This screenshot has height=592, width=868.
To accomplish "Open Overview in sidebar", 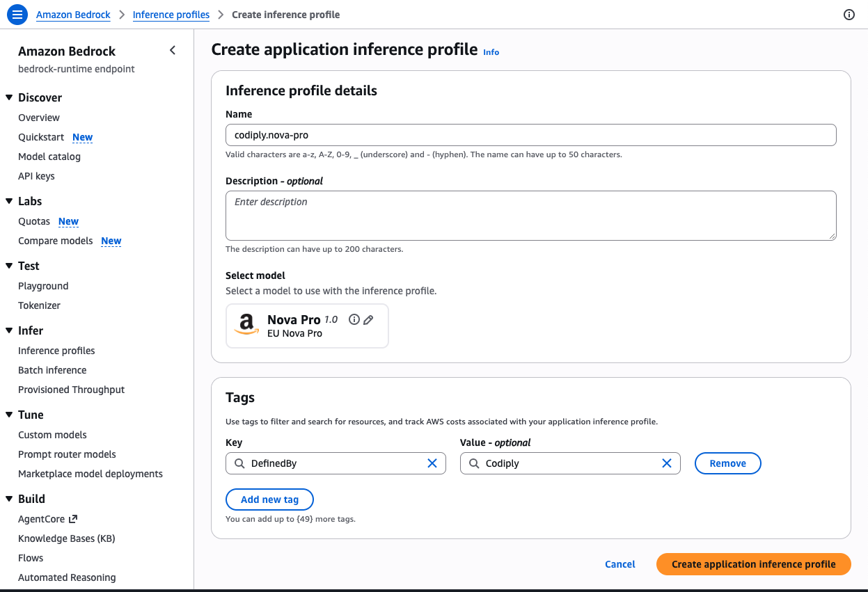I will 39,118.
